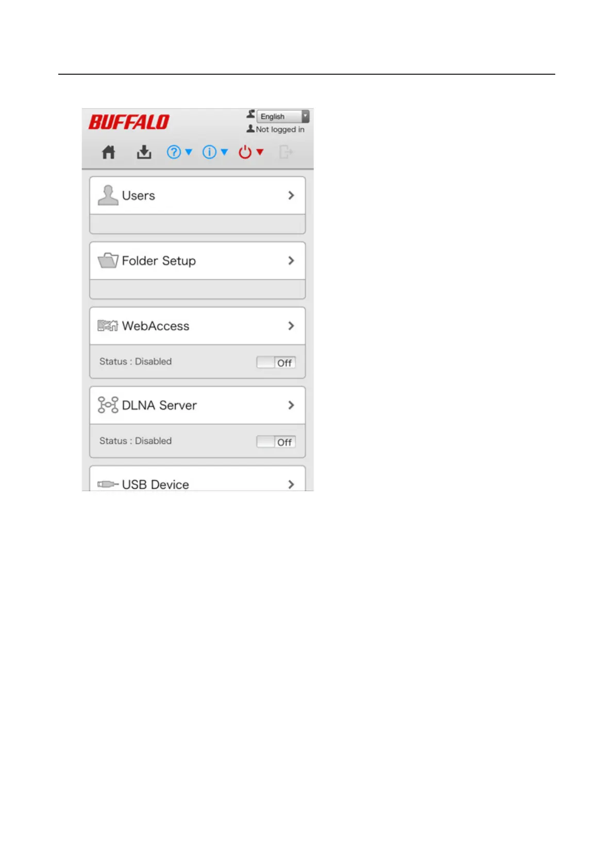Expand the dropdown arrow beside the info icon
Image resolution: width=614 pixels, height=868 pixels.
click(x=224, y=152)
